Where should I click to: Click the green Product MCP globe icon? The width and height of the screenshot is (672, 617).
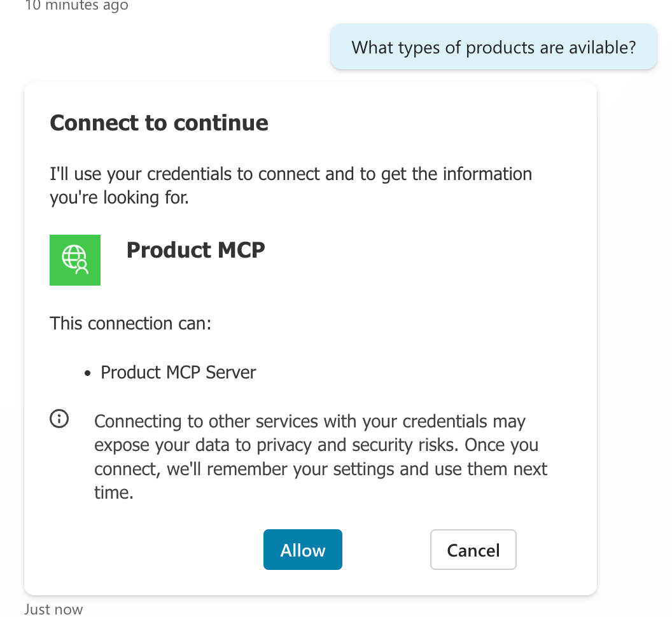(x=75, y=260)
